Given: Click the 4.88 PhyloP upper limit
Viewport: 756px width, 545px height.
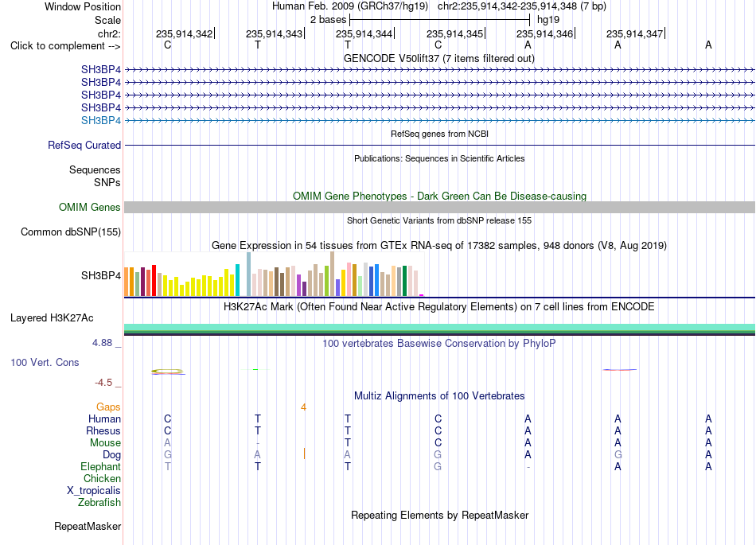Looking at the screenshot, I should click(102, 343).
